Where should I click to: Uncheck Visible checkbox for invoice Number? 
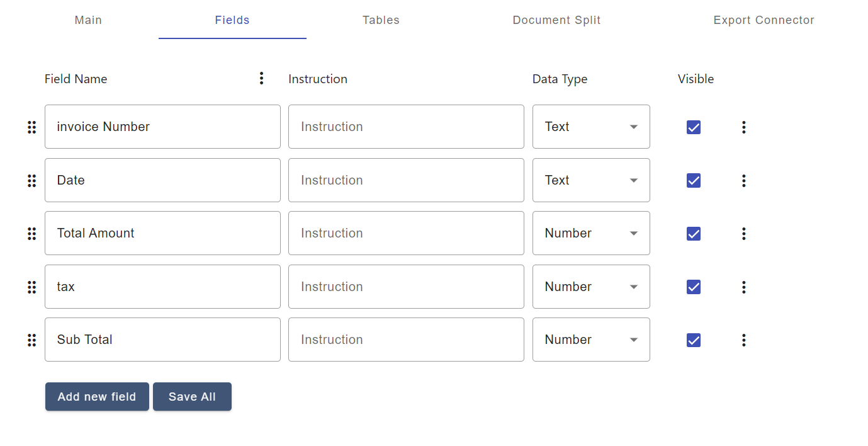click(x=693, y=127)
